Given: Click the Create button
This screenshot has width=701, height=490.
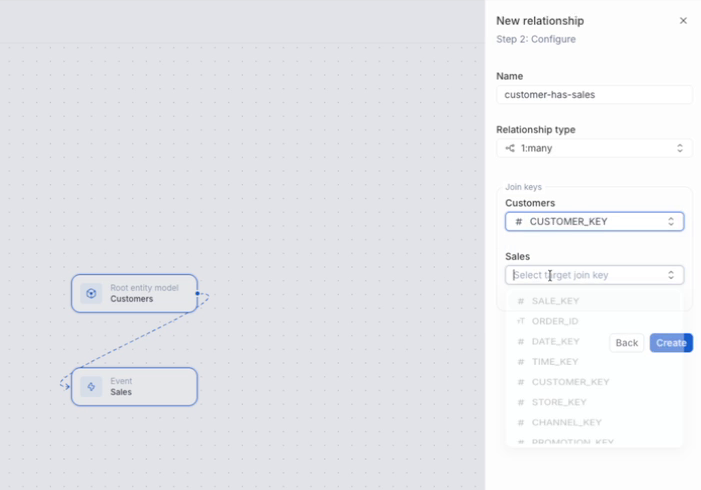Looking at the screenshot, I should pos(670,343).
